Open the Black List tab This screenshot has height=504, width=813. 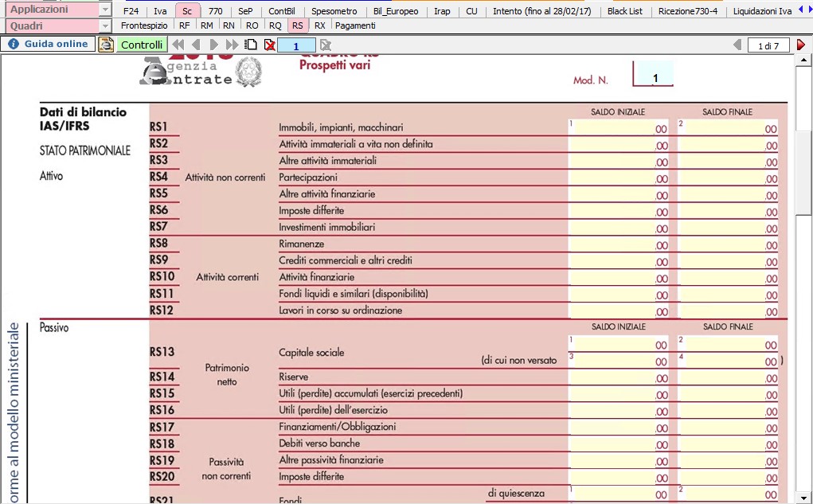click(625, 11)
